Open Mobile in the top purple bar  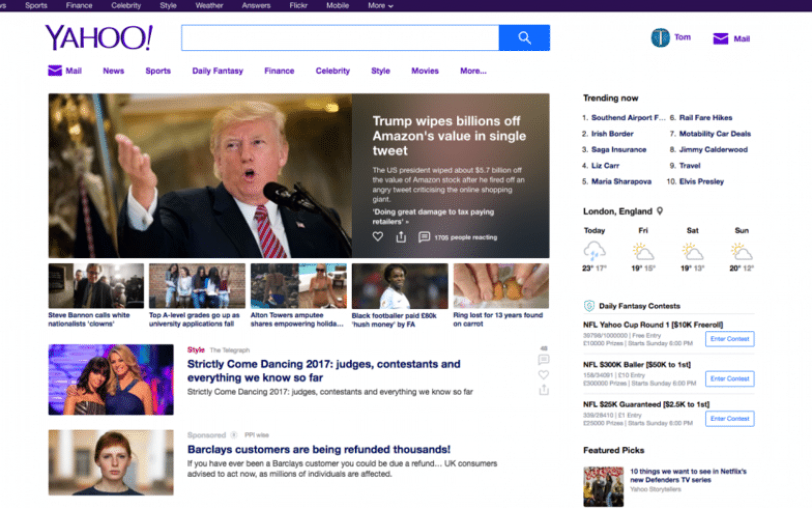click(x=337, y=6)
